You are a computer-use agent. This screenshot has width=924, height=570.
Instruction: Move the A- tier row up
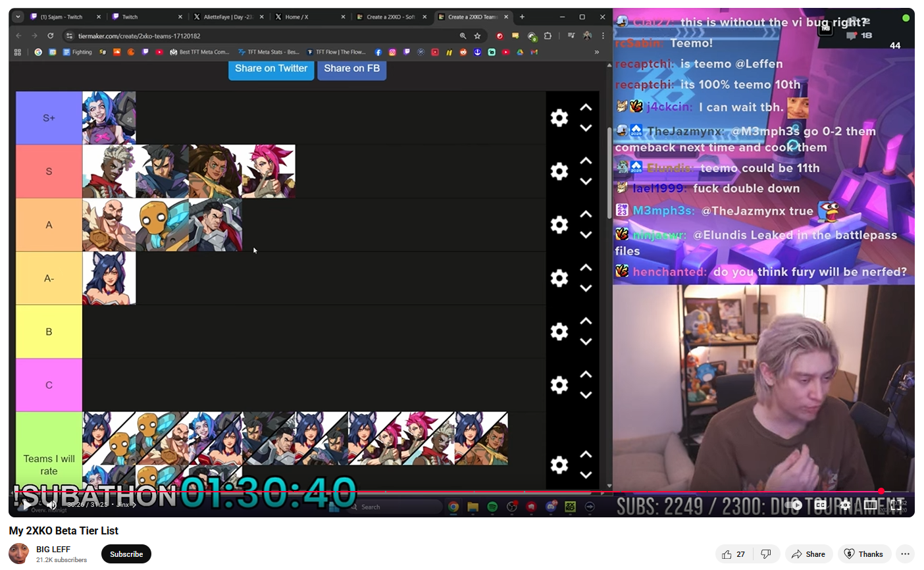point(586,267)
